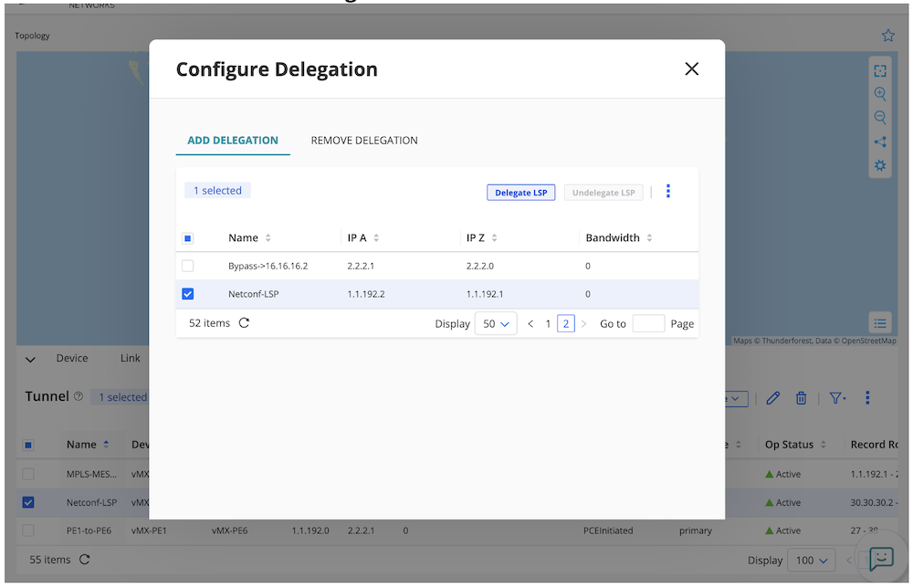Zoom out on the topology map

pos(880,118)
